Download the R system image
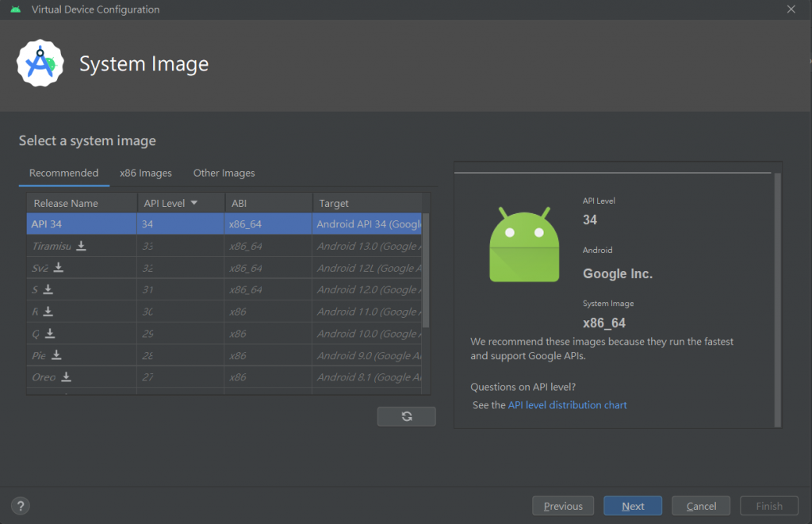Image resolution: width=812 pixels, height=524 pixels. (x=48, y=312)
